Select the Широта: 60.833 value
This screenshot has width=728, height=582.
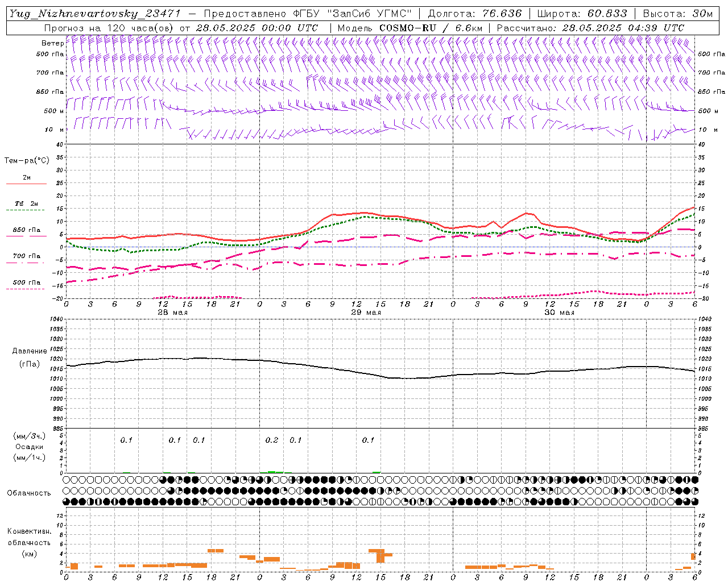(582, 14)
